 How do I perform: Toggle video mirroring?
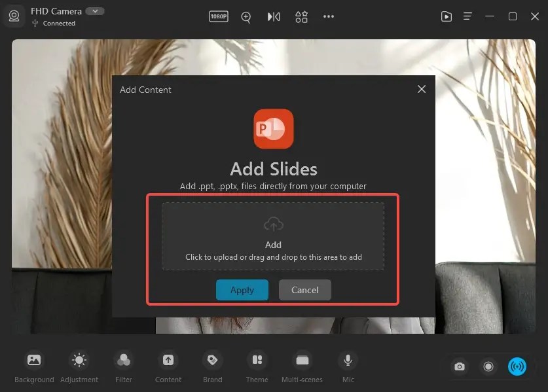tap(274, 17)
